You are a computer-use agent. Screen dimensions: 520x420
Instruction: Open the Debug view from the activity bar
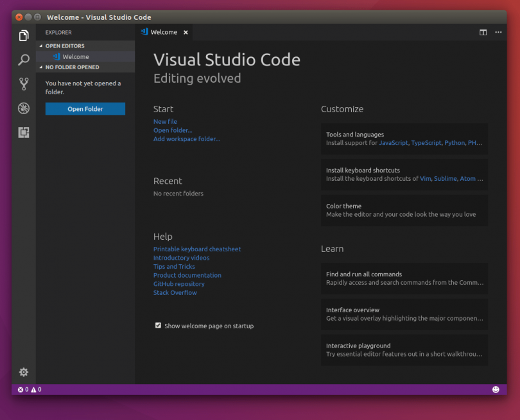23,108
